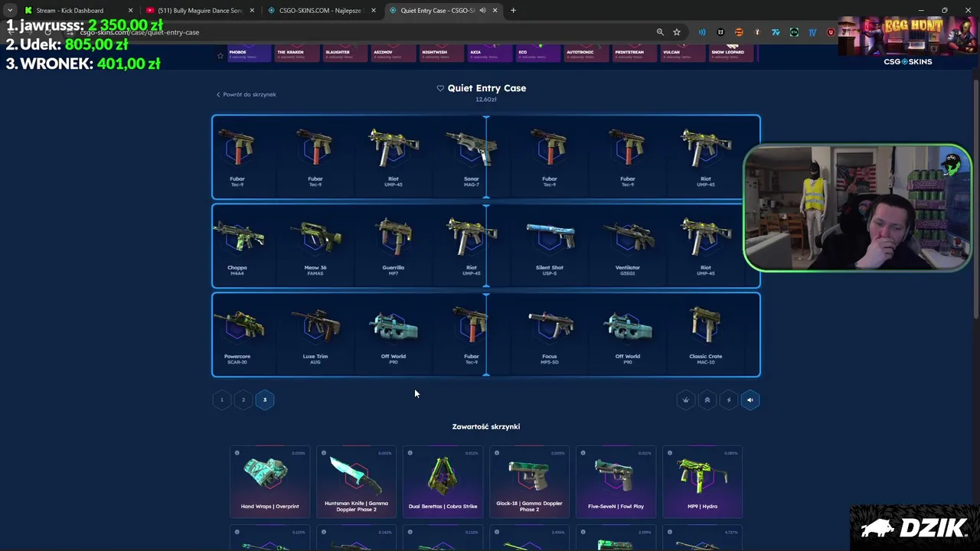Open the 7TV browser extension
The image size is (980, 551).
click(776, 32)
